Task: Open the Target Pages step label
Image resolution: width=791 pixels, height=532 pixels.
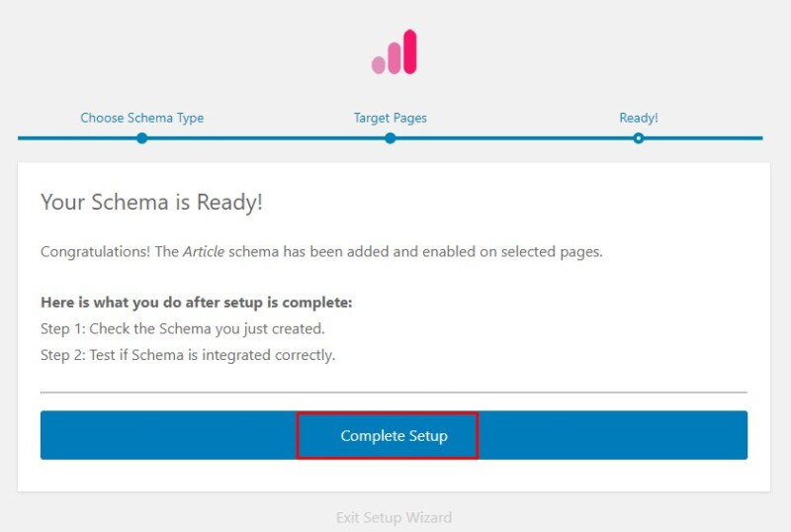Action: [x=391, y=118]
